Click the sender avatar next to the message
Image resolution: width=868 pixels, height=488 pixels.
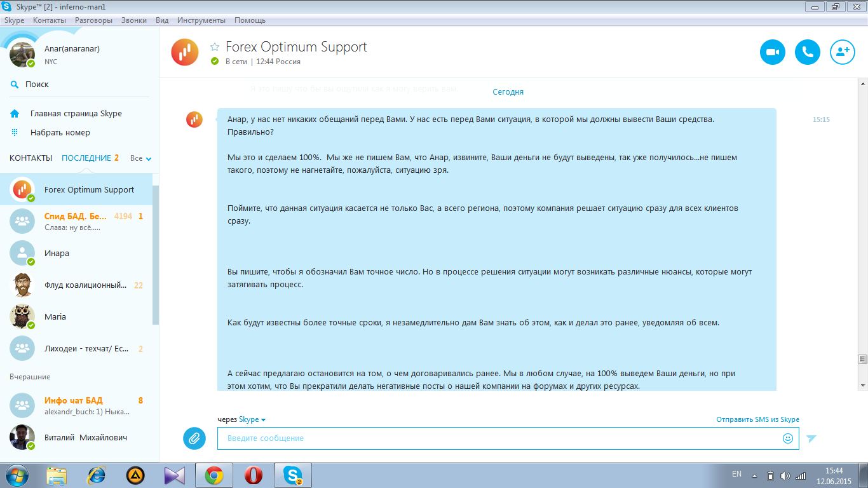click(194, 119)
